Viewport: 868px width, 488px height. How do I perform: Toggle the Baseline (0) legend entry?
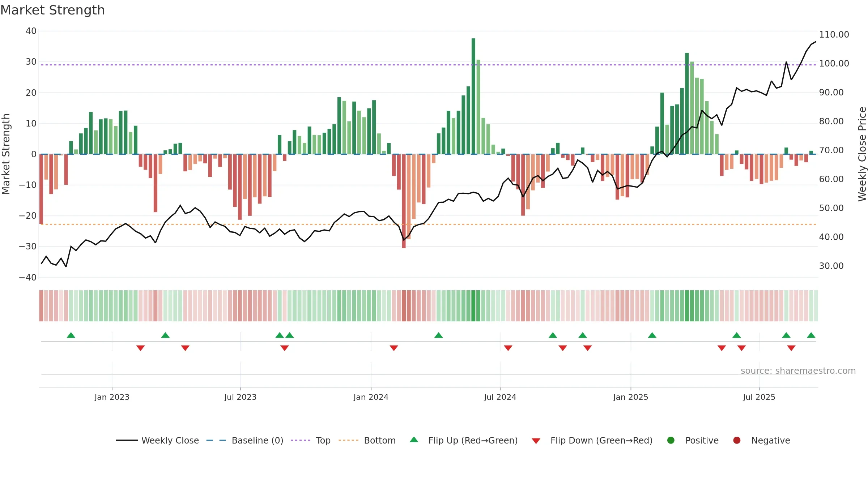[x=245, y=440]
